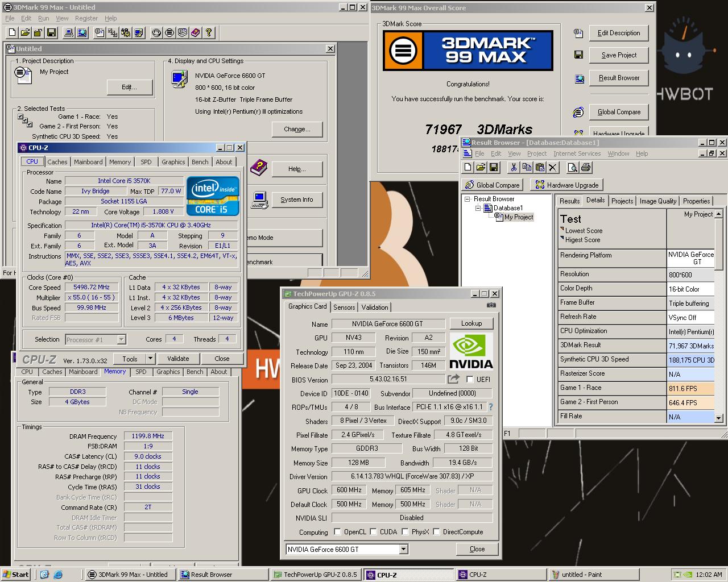Click the NVIDIA logo in GPU-Z
The height and width of the screenshot is (582, 728).
(x=471, y=351)
